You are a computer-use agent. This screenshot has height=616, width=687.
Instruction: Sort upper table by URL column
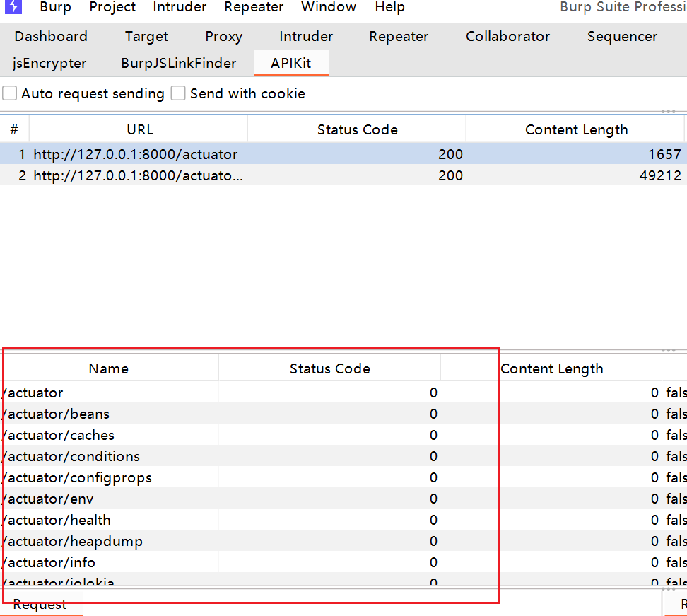140,129
